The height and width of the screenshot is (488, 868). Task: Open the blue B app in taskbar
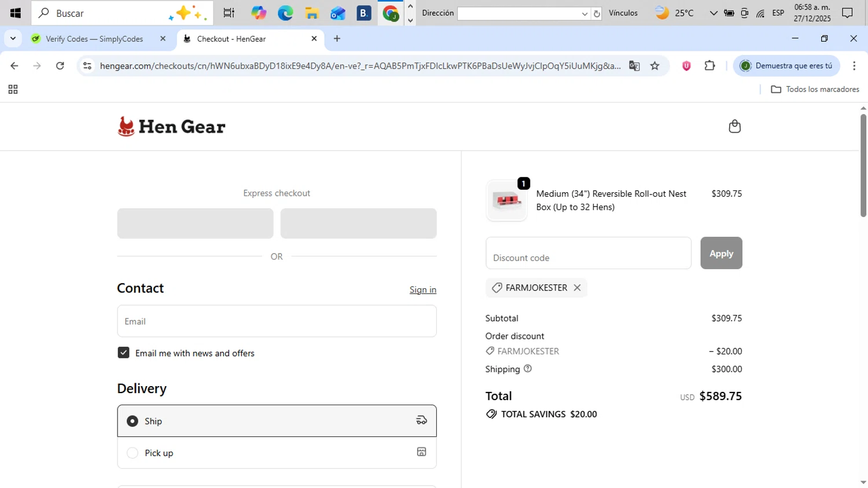point(364,13)
